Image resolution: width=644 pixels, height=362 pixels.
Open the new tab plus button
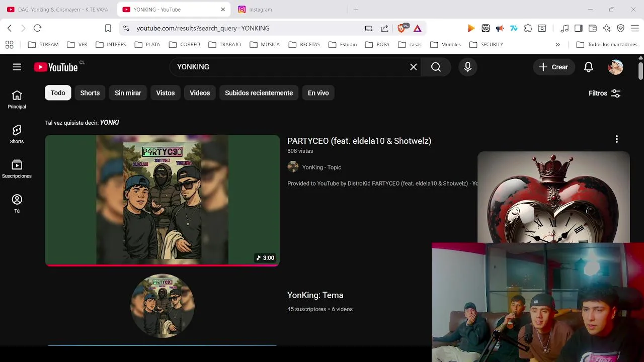356,10
